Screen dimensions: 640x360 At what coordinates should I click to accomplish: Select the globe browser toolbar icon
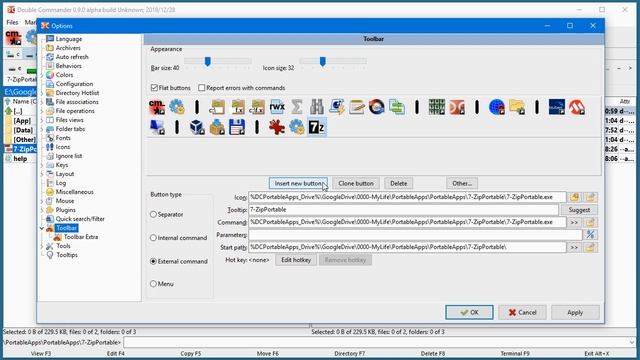[x=497, y=107]
